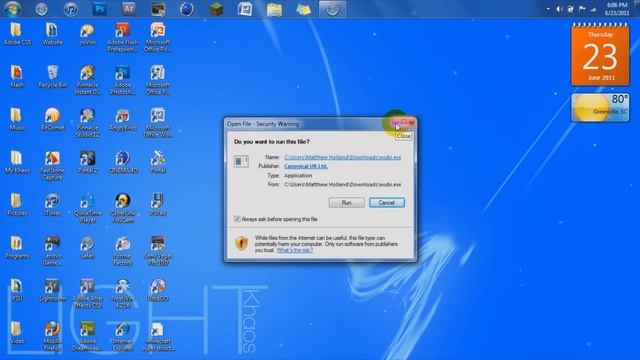
Task: Select the Pinnacle Studio 12 shortcut
Action: click(x=87, y=123)
